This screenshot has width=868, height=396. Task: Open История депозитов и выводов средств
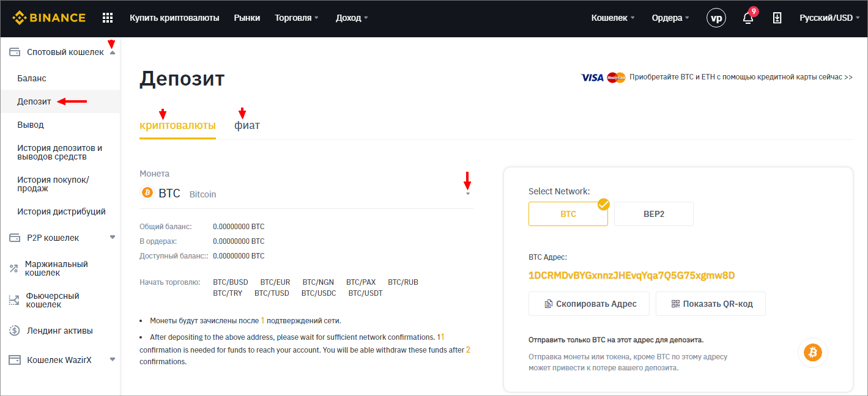(60, 152)
